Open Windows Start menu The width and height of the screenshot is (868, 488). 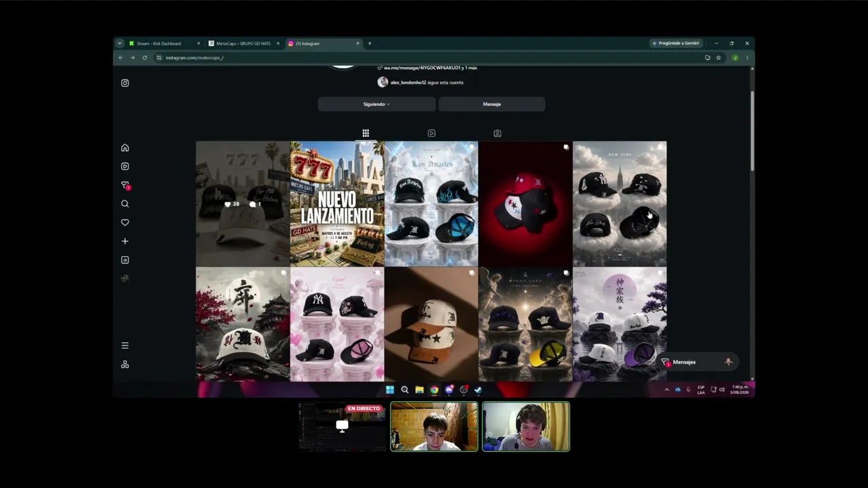(390, 390)
